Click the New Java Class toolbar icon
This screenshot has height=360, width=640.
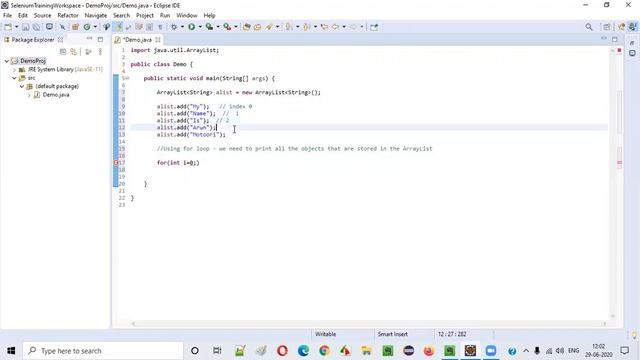pyautogui.click(x=87, y=27)
